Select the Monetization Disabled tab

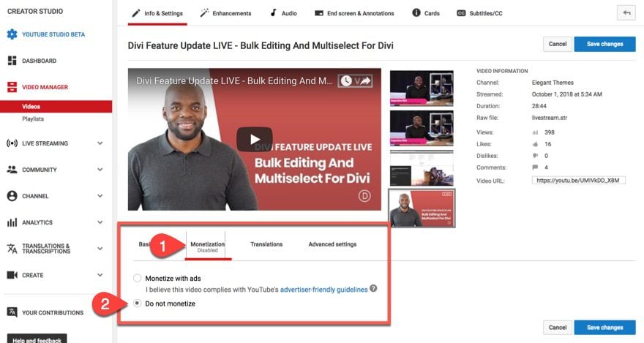coord(207,246)
